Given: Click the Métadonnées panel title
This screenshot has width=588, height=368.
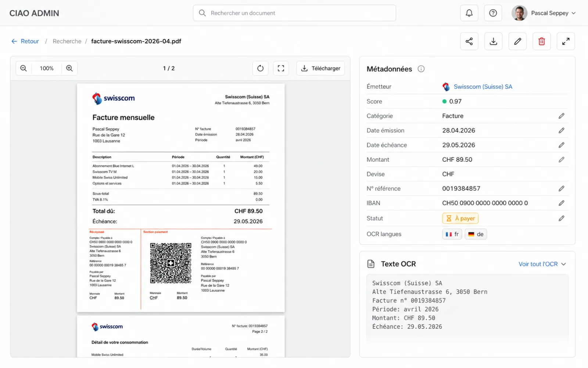Looking at the screenshot, I should (x=390, y=69).
